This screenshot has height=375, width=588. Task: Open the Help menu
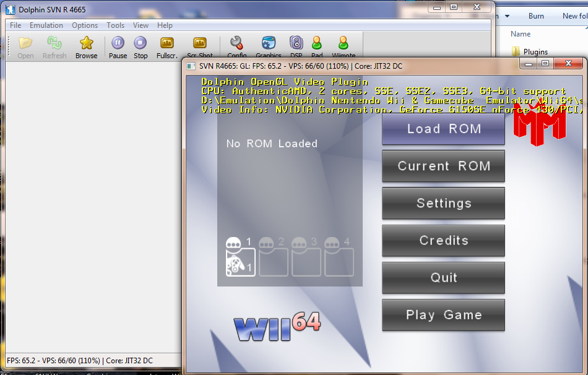pos(165,25)
